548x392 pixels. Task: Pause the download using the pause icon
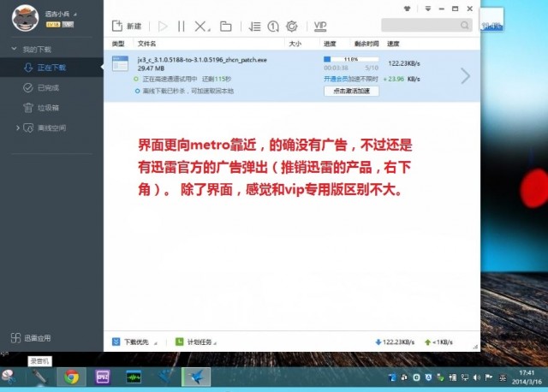(181, 27)
